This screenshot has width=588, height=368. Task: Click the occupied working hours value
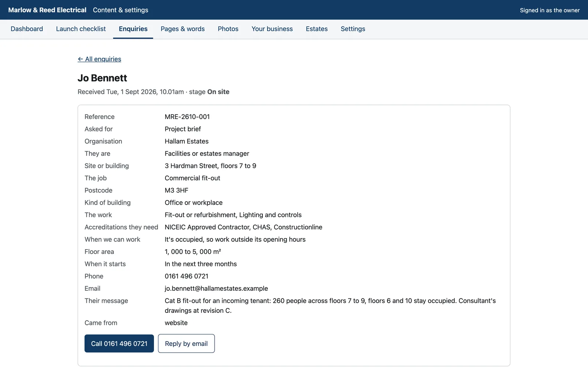[235, 239]
